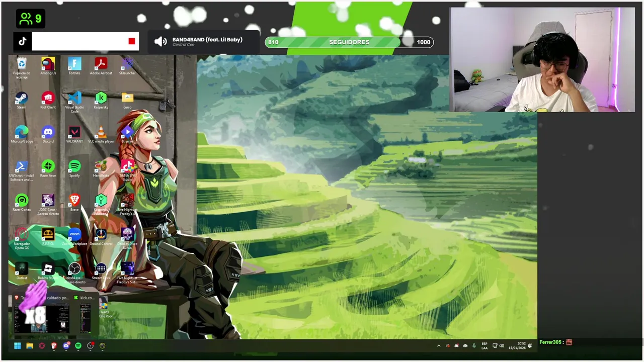The height and width of the screenshot is (362, 644).
Task: Select the Razer Axon desktop shortcut
Action: tap(48, 169)
